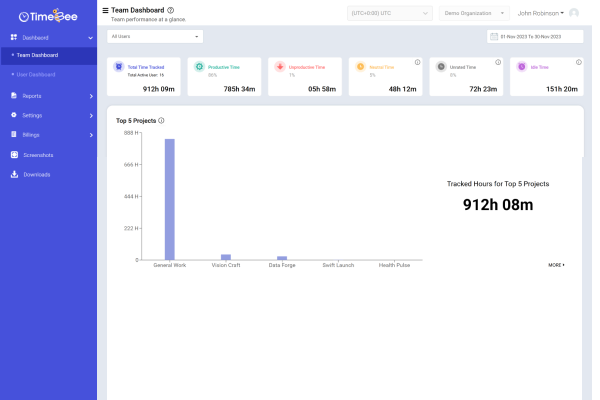The image size is (600, 400).
Task: Click the Data Forge bar in chart
Action: (x=282, y=258)
